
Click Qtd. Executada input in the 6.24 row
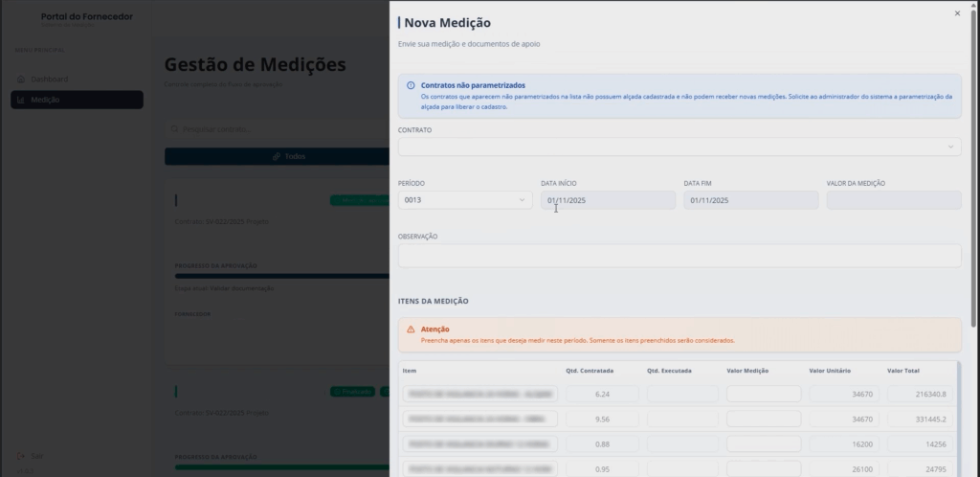[682, 394]
